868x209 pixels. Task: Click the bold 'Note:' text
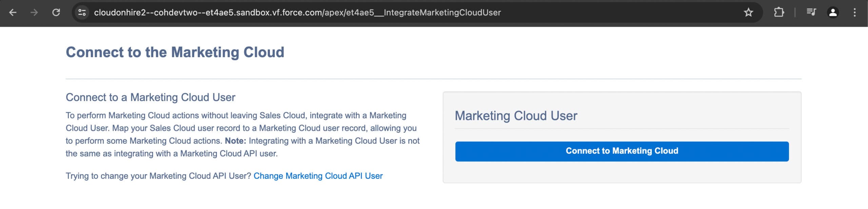pos(235,141)
